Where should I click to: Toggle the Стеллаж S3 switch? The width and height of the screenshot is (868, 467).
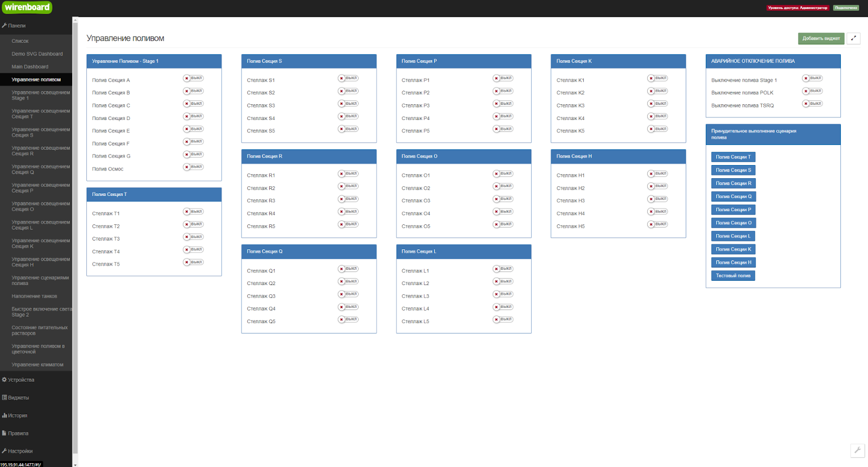348,104
